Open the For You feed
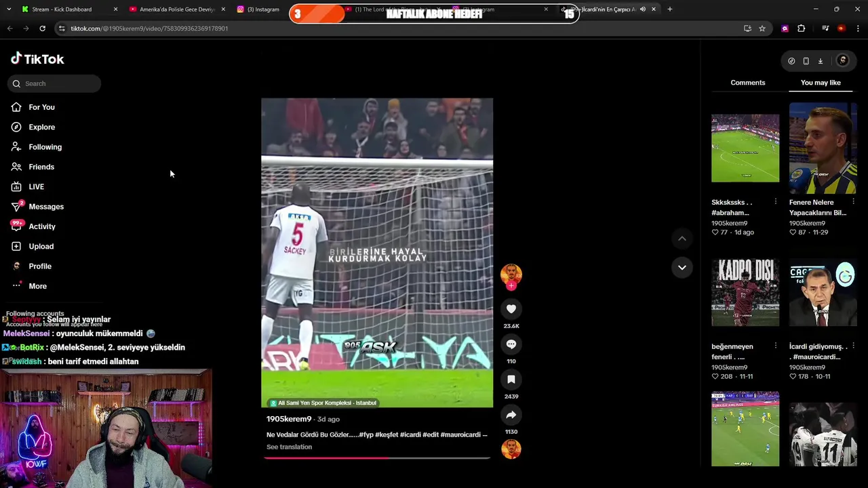The width and height of the screenshot is (868, 488). point(42,107)
